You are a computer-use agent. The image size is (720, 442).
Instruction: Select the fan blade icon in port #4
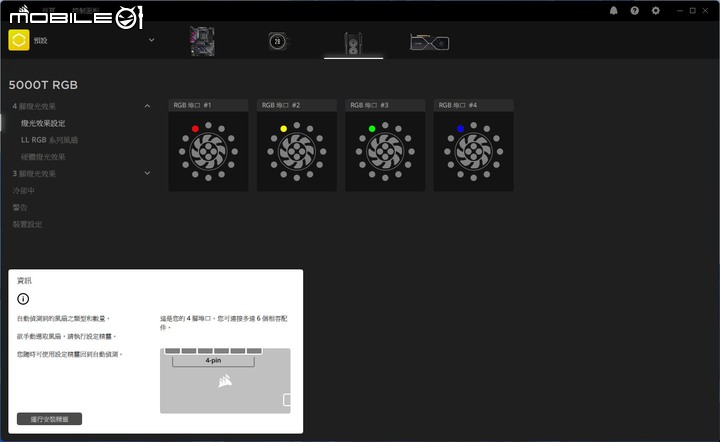(473, 151)
